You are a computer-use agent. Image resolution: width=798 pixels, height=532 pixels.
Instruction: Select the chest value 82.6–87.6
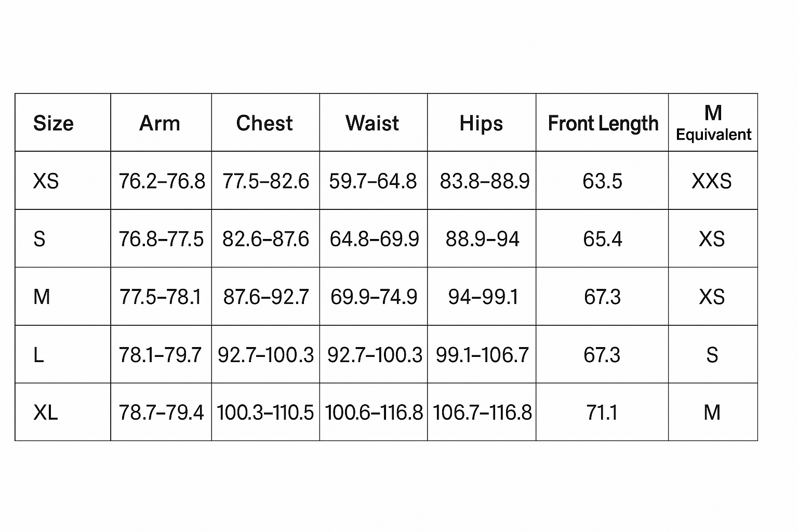pos(265,239)
